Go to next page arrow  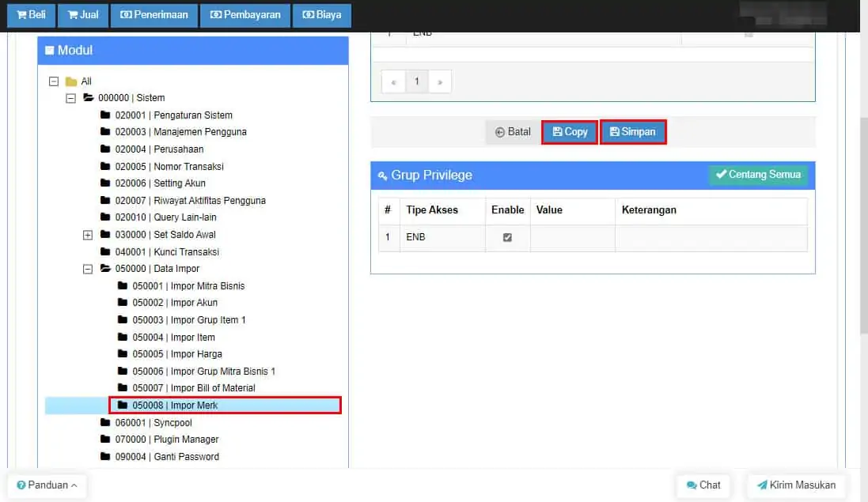[440, 82]
